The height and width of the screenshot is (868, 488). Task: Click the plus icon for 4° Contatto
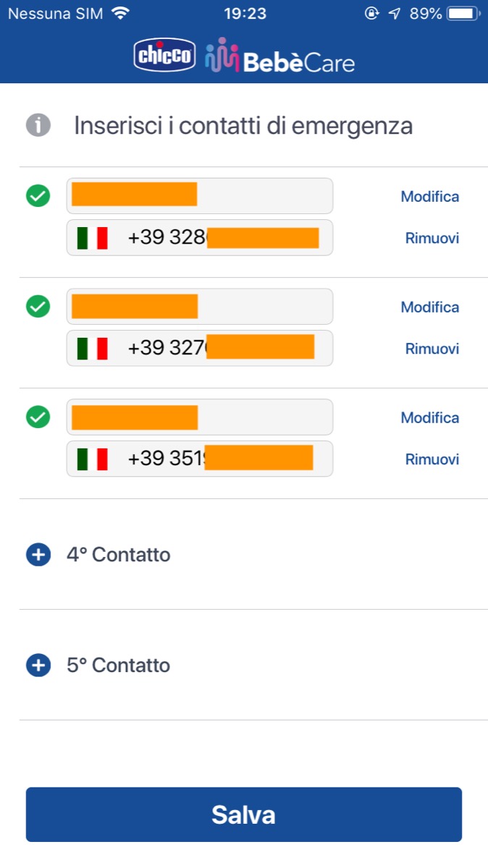pos(38,555)
